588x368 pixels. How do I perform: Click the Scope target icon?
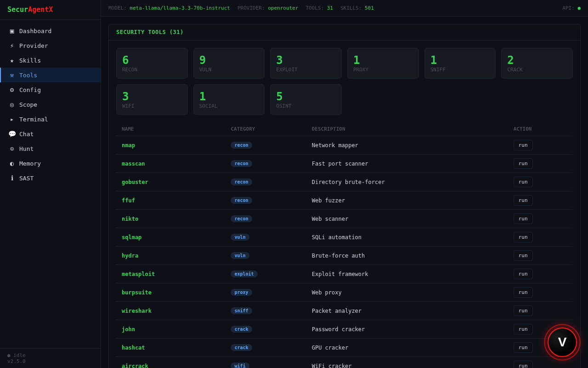(12, 104)
